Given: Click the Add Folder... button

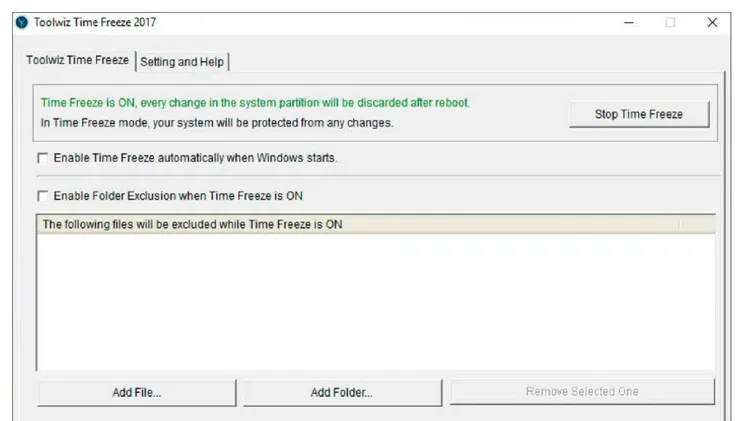Looking at the screenshot, I should 342,393.
